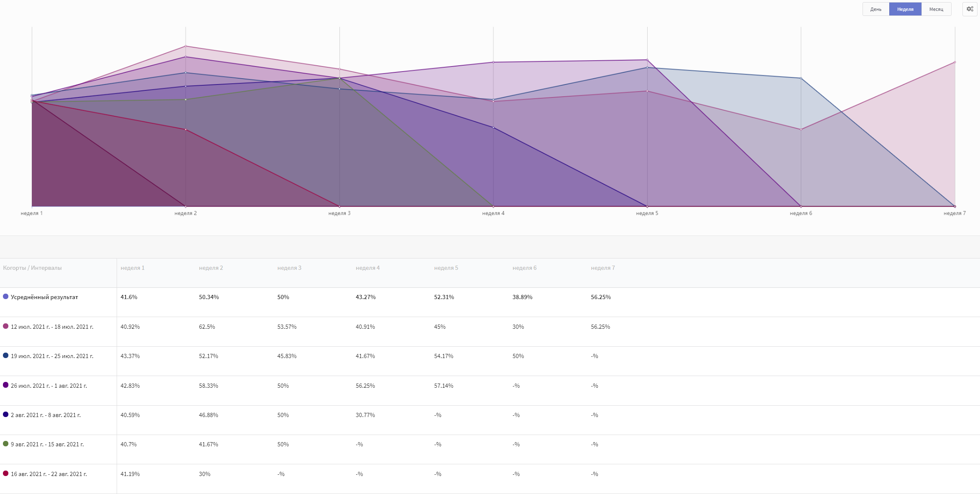Toggle 26 июл. – 1 авг. cohort color dot
Image resolution: width=980 pixels, height=494 pixels.
(5, 385)
